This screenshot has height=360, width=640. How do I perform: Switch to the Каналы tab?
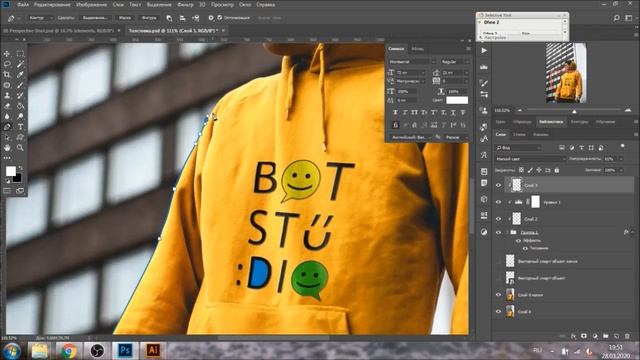541,134
